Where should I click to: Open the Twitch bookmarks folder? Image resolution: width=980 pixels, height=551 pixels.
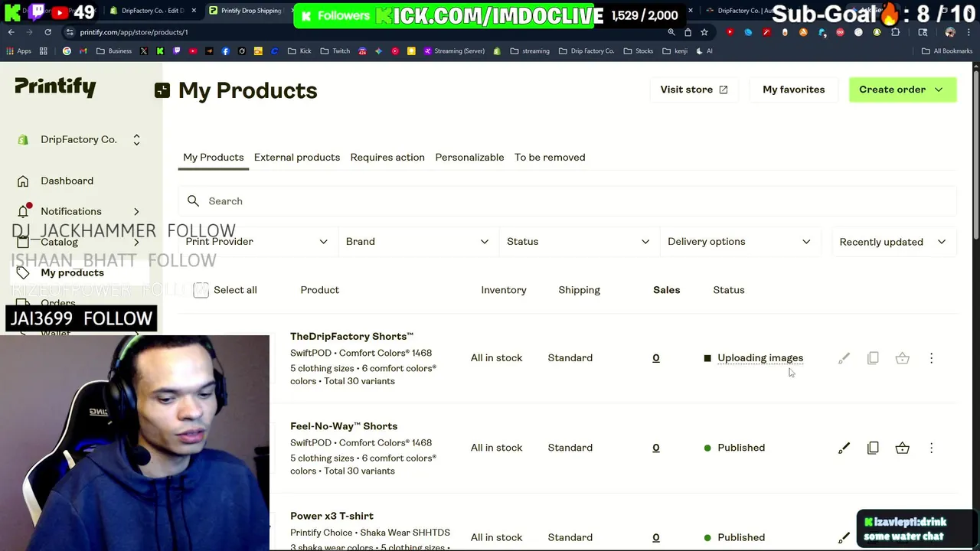[336, 51]
